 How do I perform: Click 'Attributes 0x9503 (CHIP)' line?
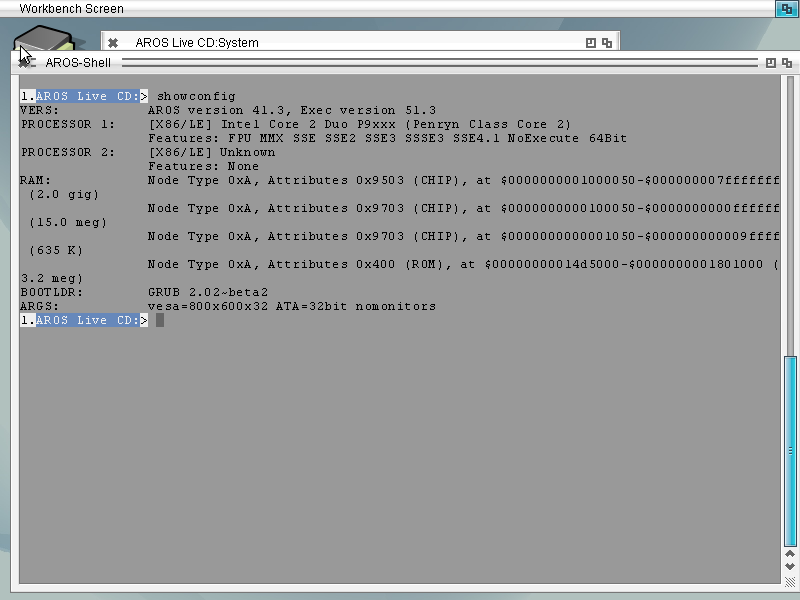(464, 180)
